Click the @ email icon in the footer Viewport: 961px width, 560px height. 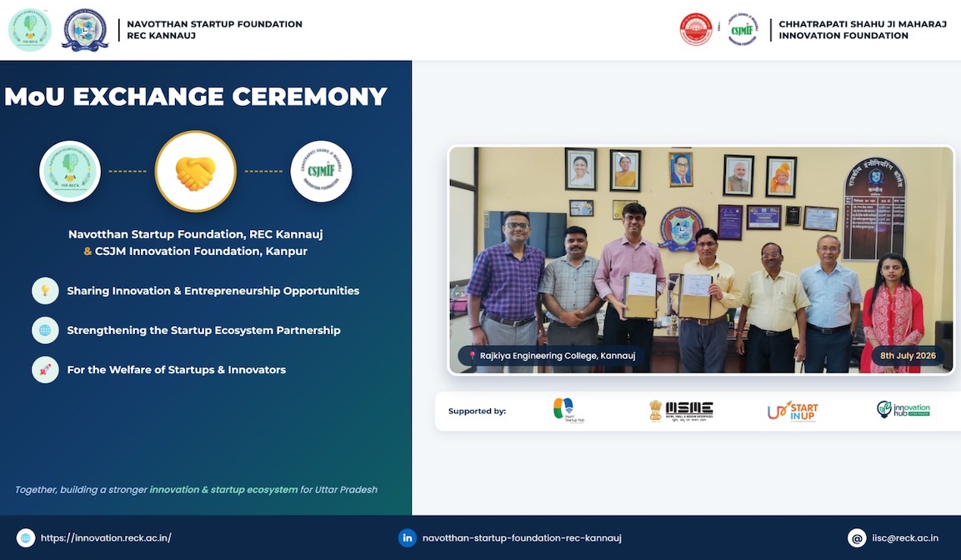point(857,538)
